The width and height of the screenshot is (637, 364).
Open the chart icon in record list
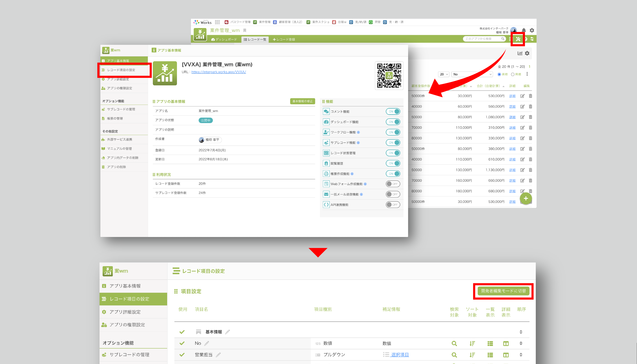pyautogui.click(x=520, y=53)
